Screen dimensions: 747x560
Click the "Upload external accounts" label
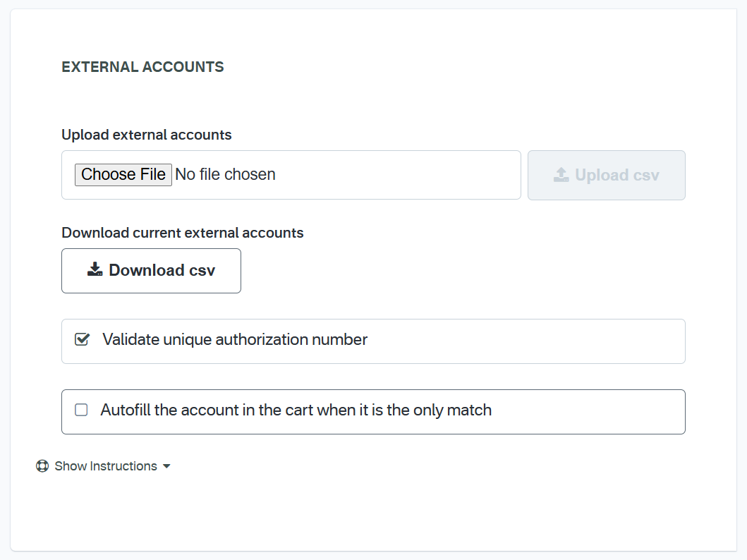click(x=147, y=135)
